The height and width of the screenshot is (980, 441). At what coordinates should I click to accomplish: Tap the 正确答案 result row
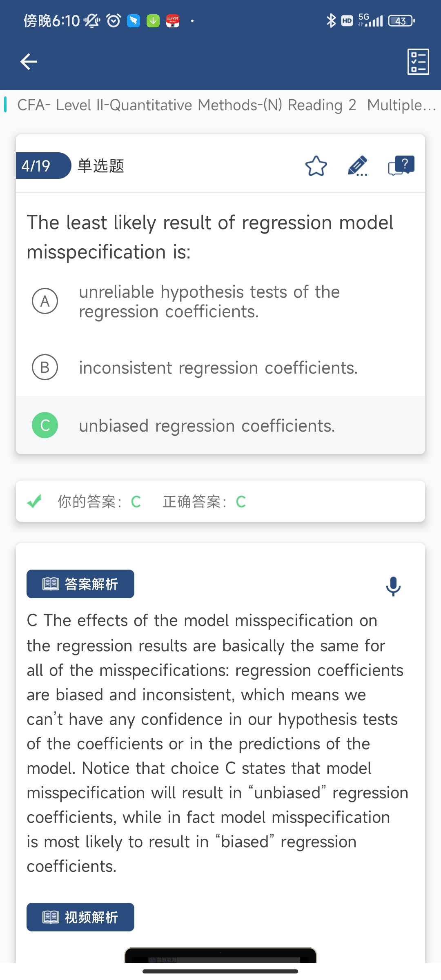pos(220,501)
